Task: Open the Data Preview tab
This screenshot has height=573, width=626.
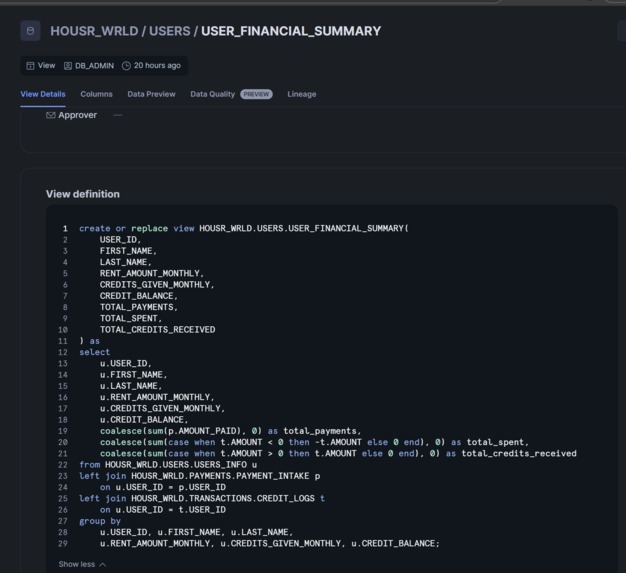Action: pyautogui.click(x=151, y=94)
